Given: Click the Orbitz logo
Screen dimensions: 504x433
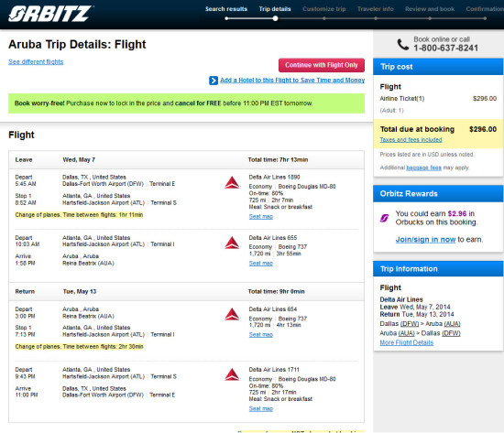Looking at the screenshot, I should tap(49, 14).
